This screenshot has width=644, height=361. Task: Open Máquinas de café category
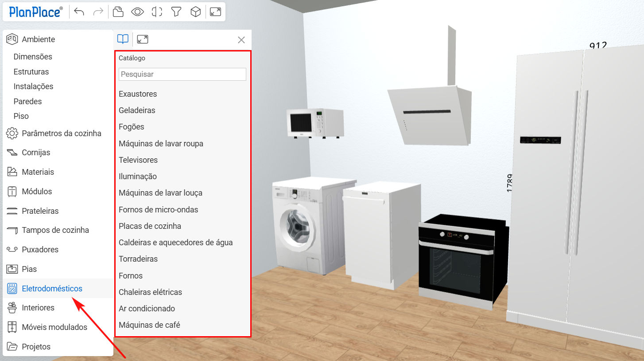click(x=149, y=325)
